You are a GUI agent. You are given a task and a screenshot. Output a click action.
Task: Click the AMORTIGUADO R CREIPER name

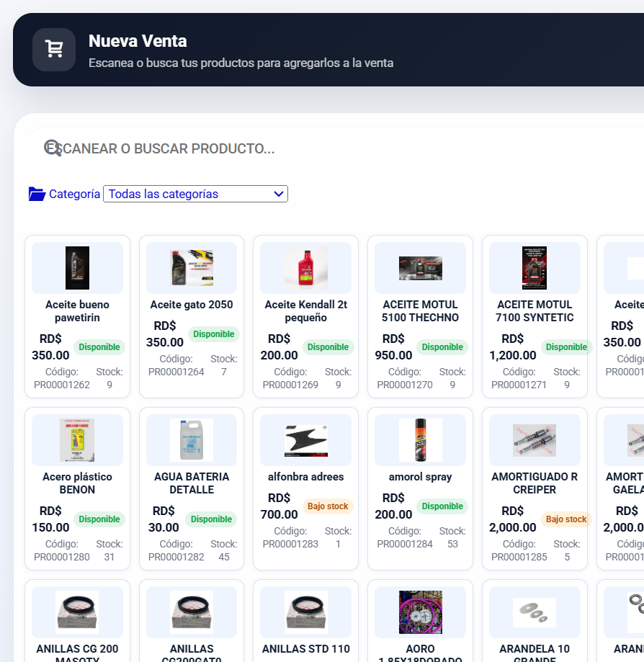(535, 483)
